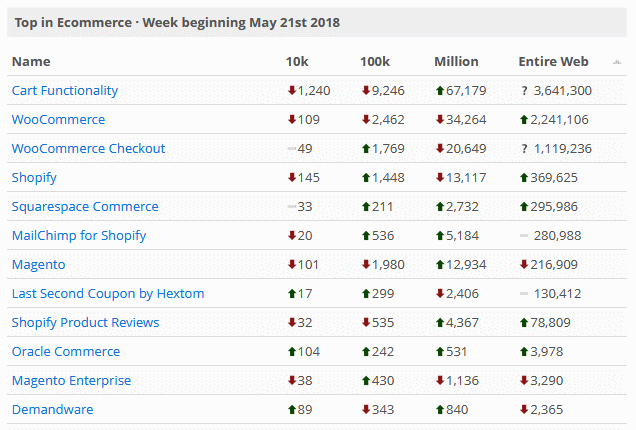The height and width of the screenshot is (430, 636).
Task: Select the value 343 in Demandware row
Action: 383,410
